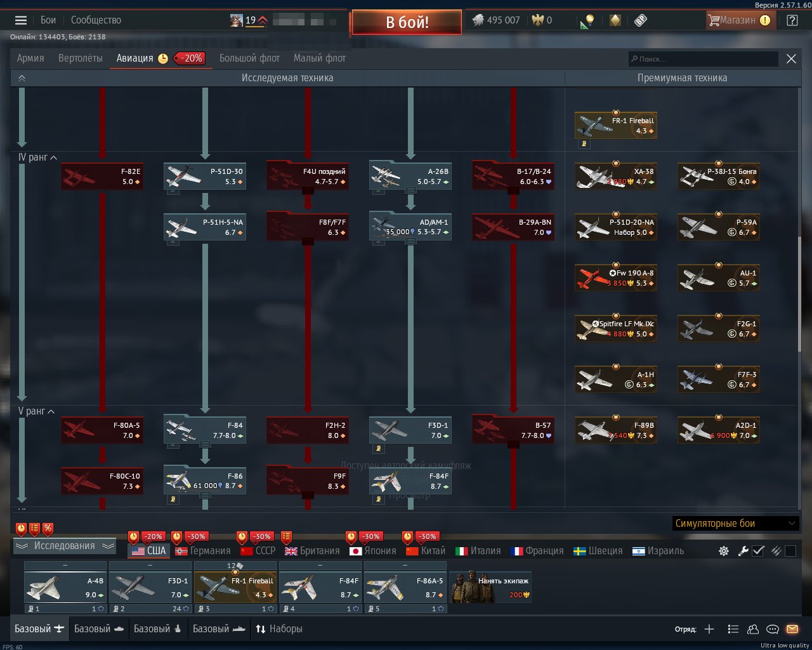812x650 pixels.
Task: Select the XA-38 premium aircraft
Action: [616, 176]
